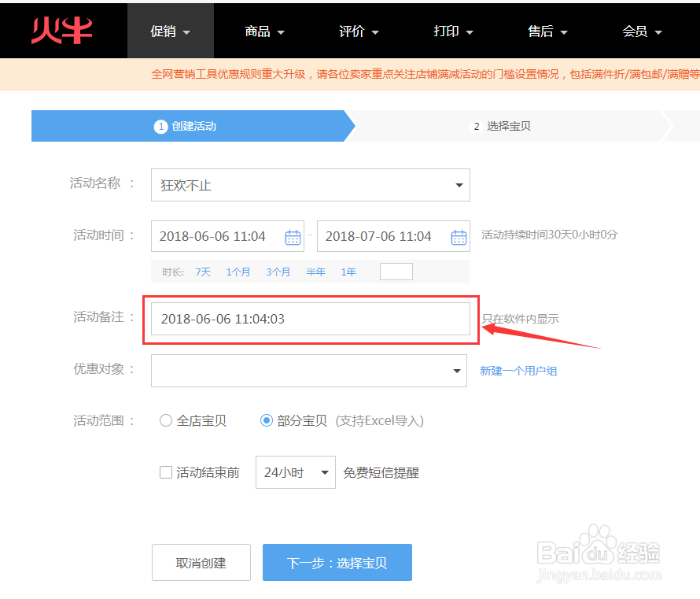Image resolution: width=700 pixels, height=599 pixels.
Task: Set duration to 7天
Action: click(203, 272)
